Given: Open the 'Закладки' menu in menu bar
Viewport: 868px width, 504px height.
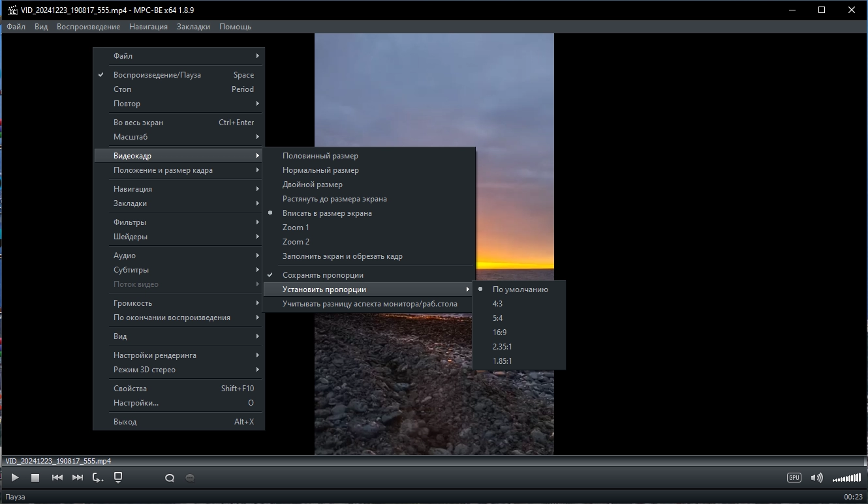Looking at the screenshot, I should click(193, 27).
